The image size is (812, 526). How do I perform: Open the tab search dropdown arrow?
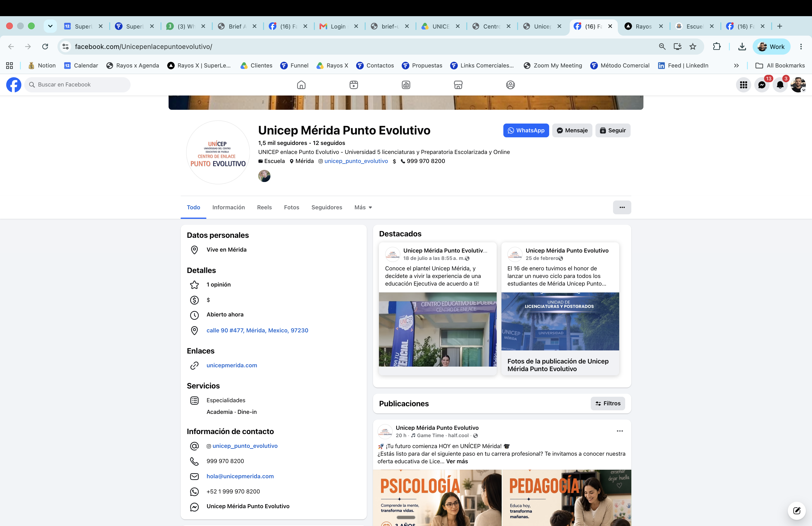[50, 26]
